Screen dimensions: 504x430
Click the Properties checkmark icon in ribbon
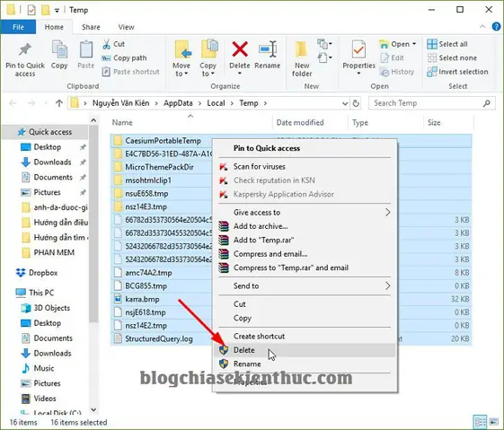coord(358,49)
